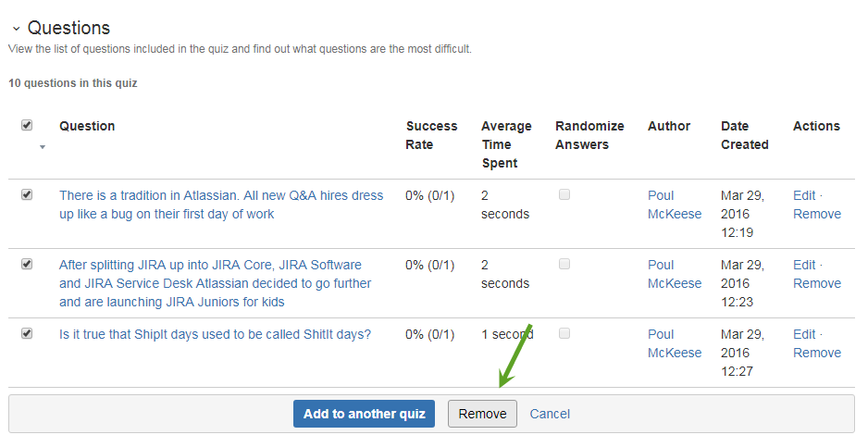Open the JIRA Juniors for kids question
The height and width of the screenshot is (435, 868).
(x=215, y=283)
